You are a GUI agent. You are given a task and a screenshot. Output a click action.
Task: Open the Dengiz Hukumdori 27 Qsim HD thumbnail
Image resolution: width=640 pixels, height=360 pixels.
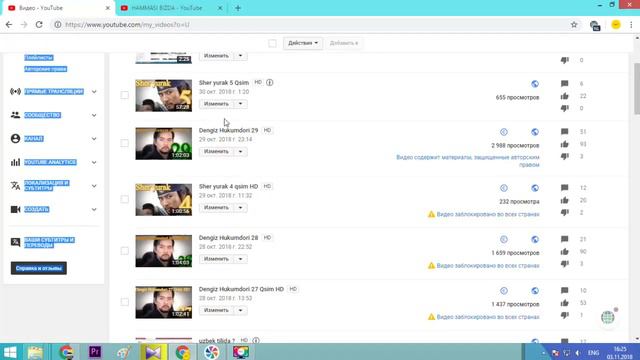(164, 302)
